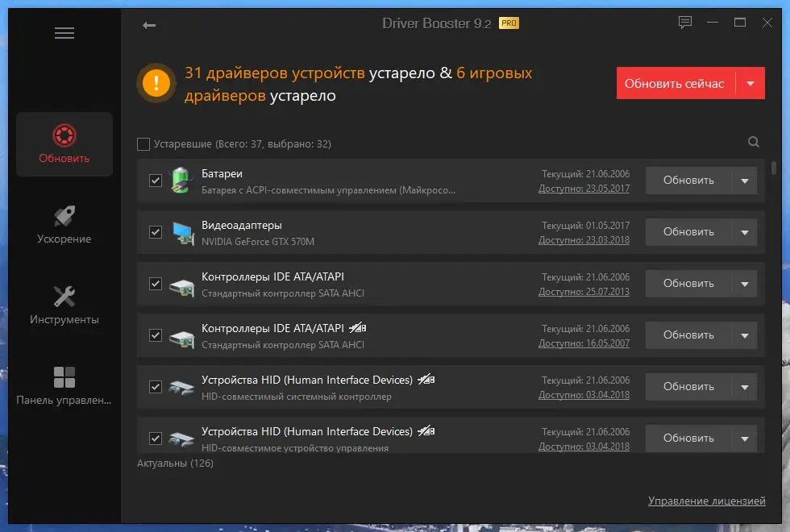
Task: Open the Ускорение section
Action: point(64,224)
